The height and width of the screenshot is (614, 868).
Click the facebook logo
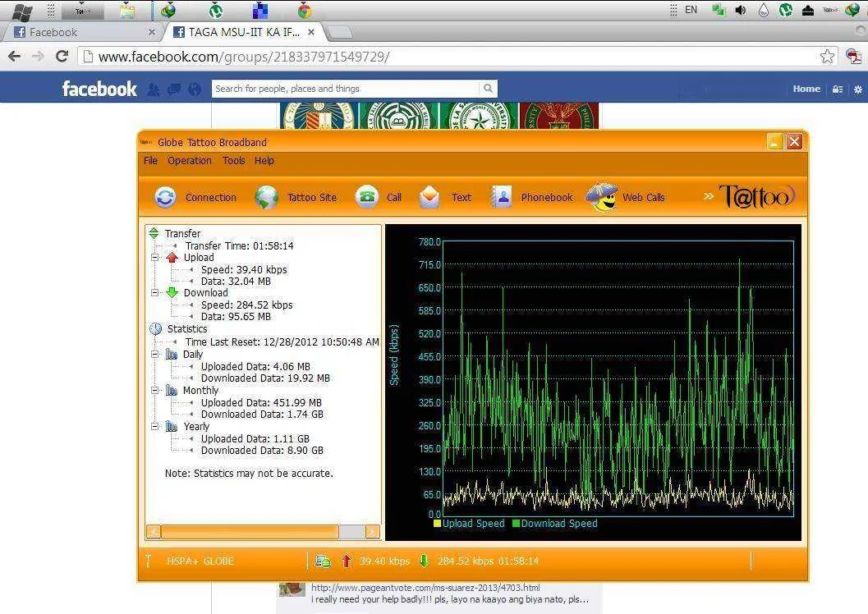click(99, 89)
